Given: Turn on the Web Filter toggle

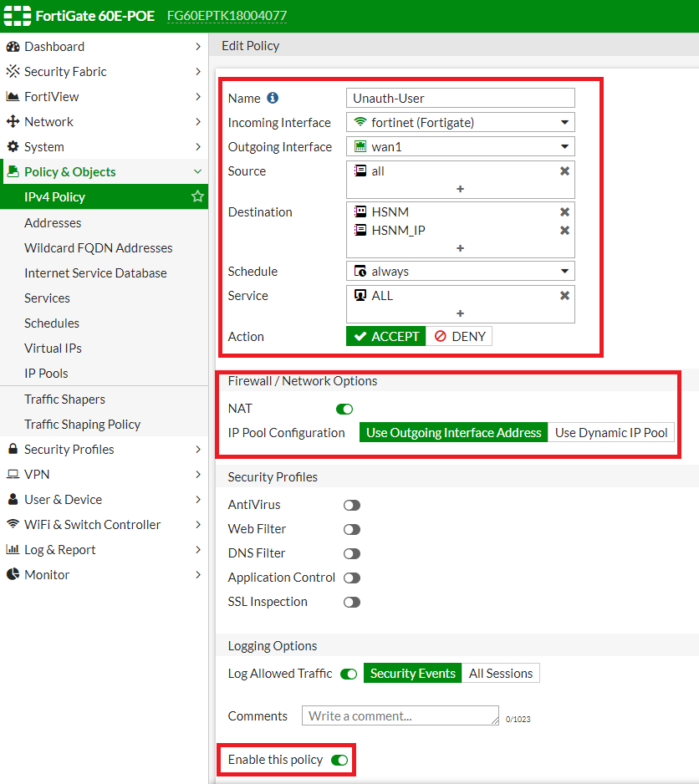Looking at the screenshot, I should click(352, 530).
